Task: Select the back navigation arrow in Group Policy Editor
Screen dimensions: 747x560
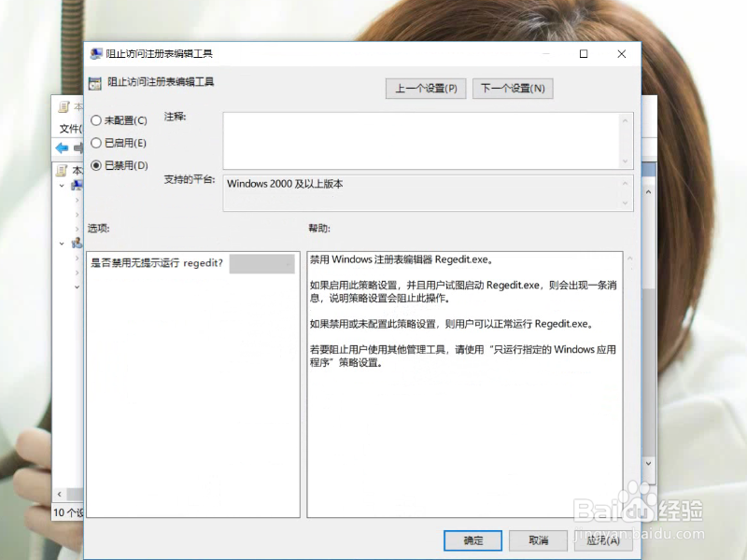Action: 60,146
